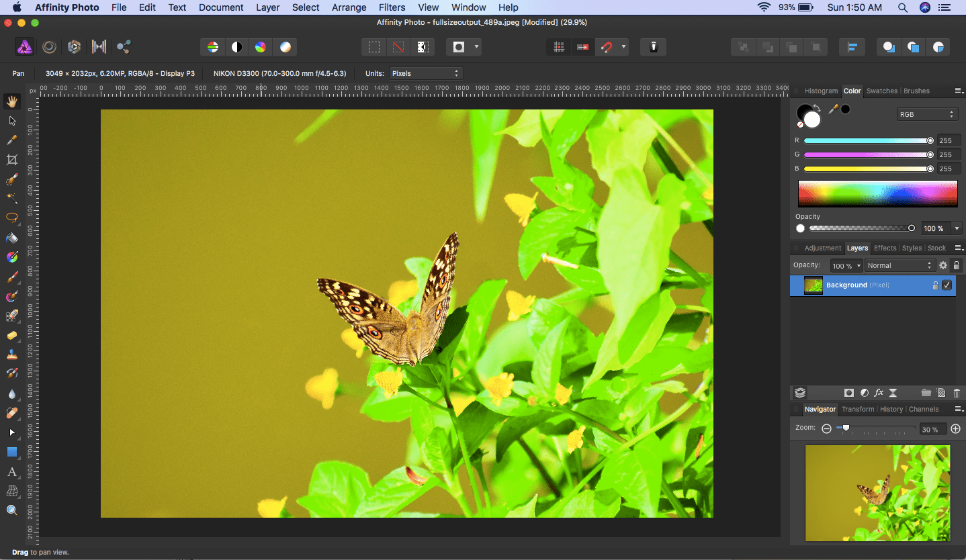966x560 pixels.
Task: Toggle the lock button in Layers panel
Action: pyautogui.click(x=957, y=266)
